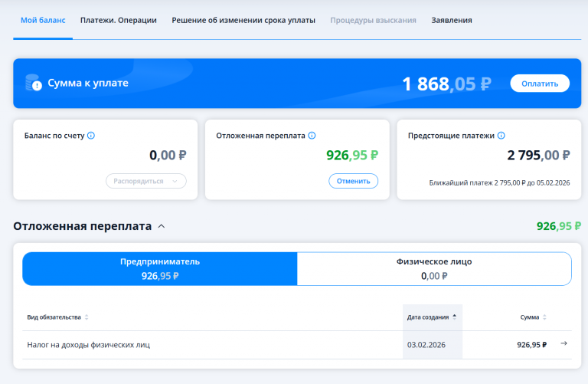This screenshot has height=384, width=588.
Task: Open the Мой баланс tab
Action: tap(43, 20)
